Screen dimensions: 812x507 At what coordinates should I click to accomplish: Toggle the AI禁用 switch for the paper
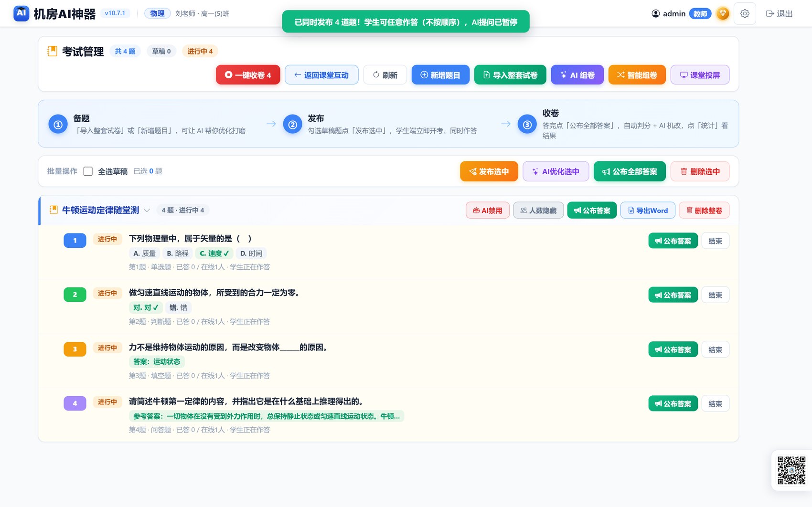(488, 211)
